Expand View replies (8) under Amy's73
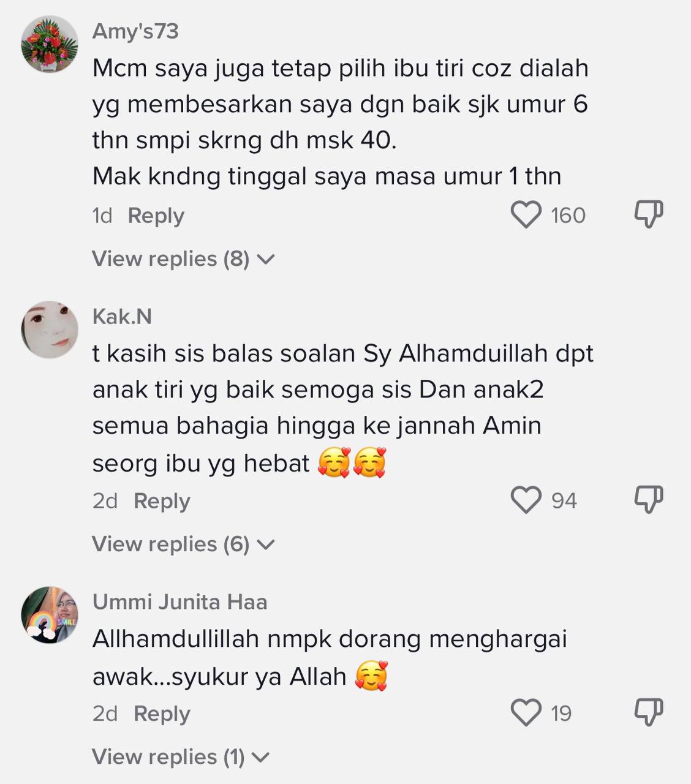 pos(183,259)
